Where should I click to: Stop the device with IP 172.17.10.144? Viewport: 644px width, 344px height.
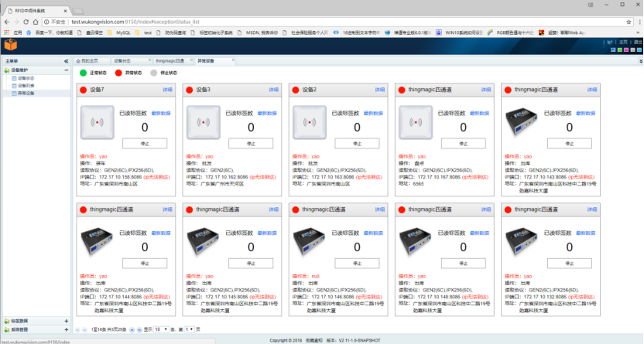[145, 264]
